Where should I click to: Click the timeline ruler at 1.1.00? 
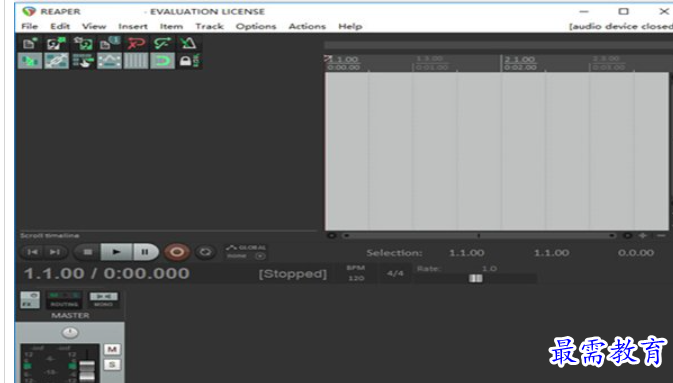point(343,60)
